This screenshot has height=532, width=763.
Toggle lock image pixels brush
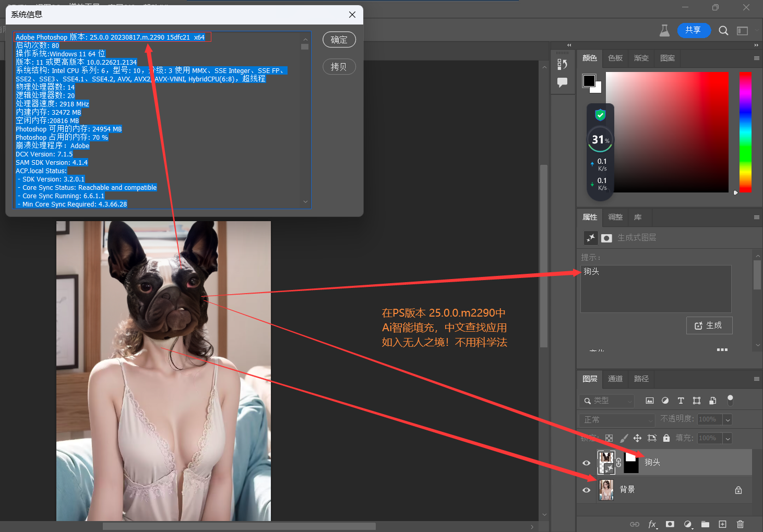(624, 438)
